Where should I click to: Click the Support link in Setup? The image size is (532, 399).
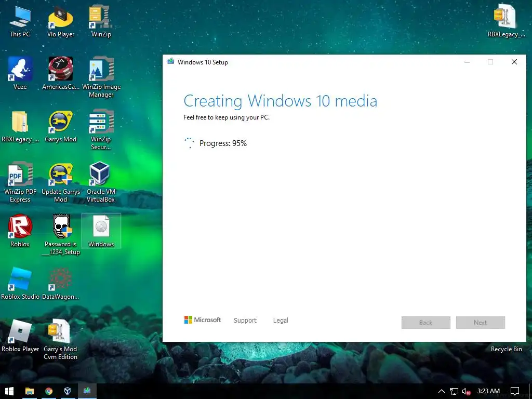[x=245, y=320]
